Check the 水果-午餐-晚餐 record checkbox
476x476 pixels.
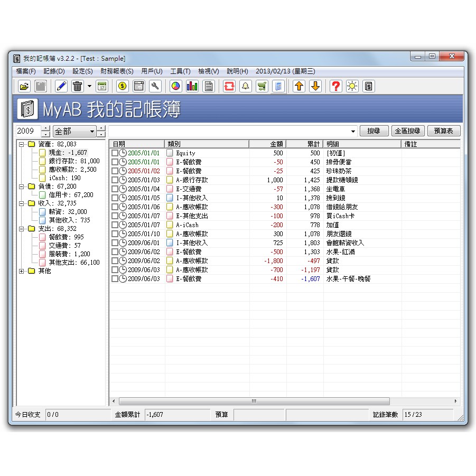[x=115, y=278]
